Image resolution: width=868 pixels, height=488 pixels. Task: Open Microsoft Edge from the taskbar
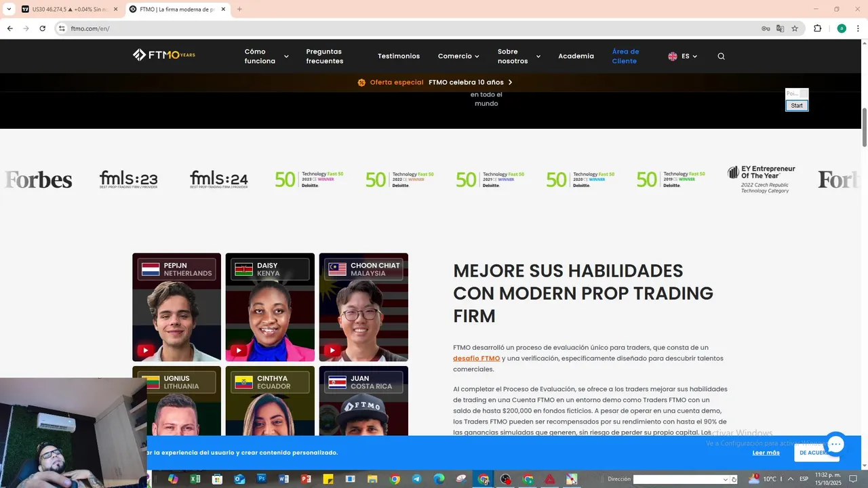coord(439,479)
